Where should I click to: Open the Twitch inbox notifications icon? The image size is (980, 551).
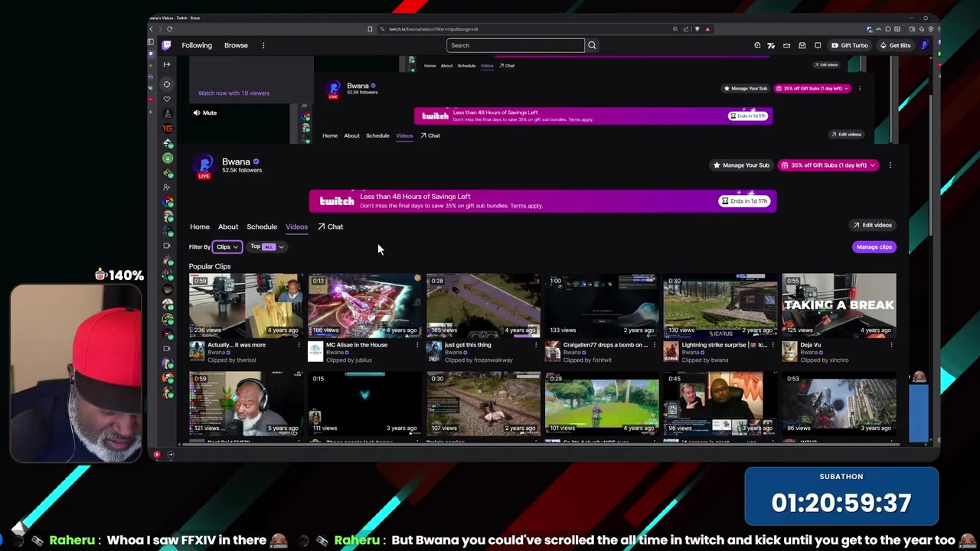tap(802, 45)
